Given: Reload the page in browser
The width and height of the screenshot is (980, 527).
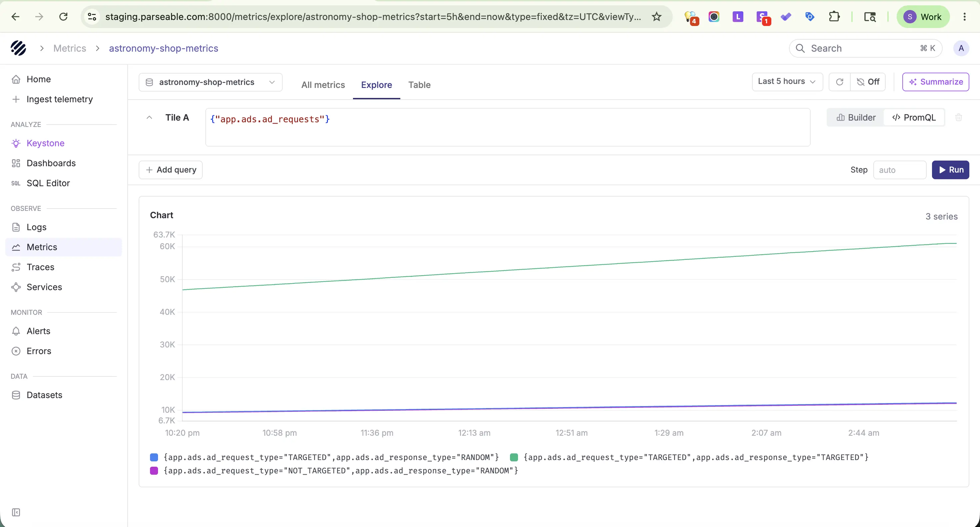Looking at the screenshot, I should tap(63, 17).
